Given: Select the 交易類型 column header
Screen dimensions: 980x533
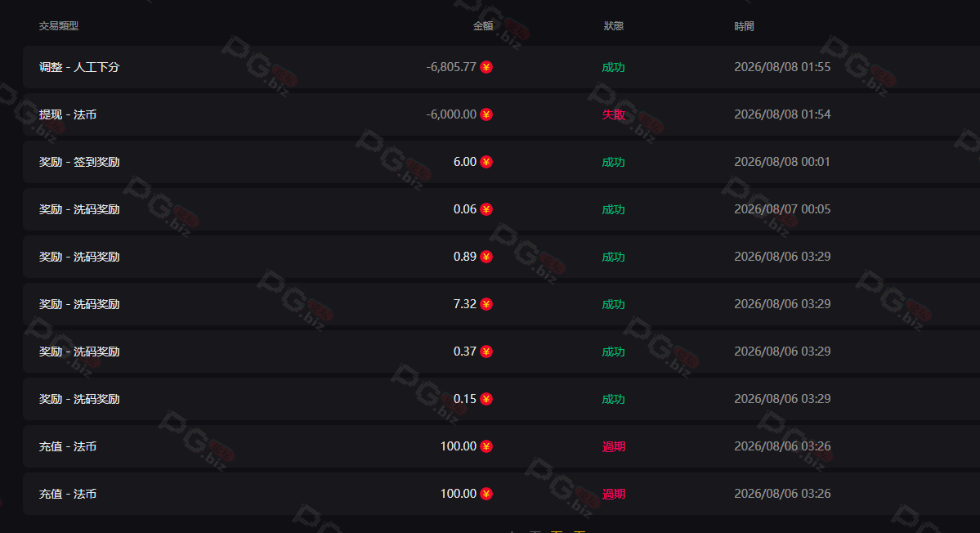Looking at the screenshot, I should tap(59, 25).
